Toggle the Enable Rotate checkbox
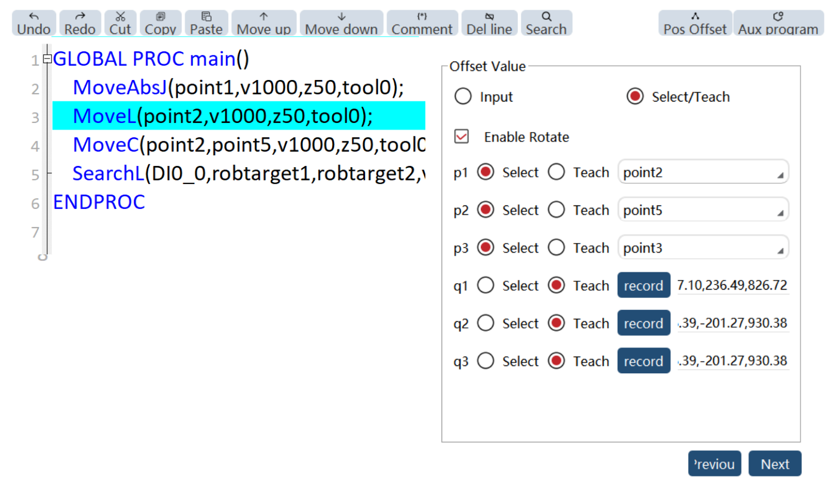Image resolution: width=831 pixels, height=504 pixels. pos(462,137)
